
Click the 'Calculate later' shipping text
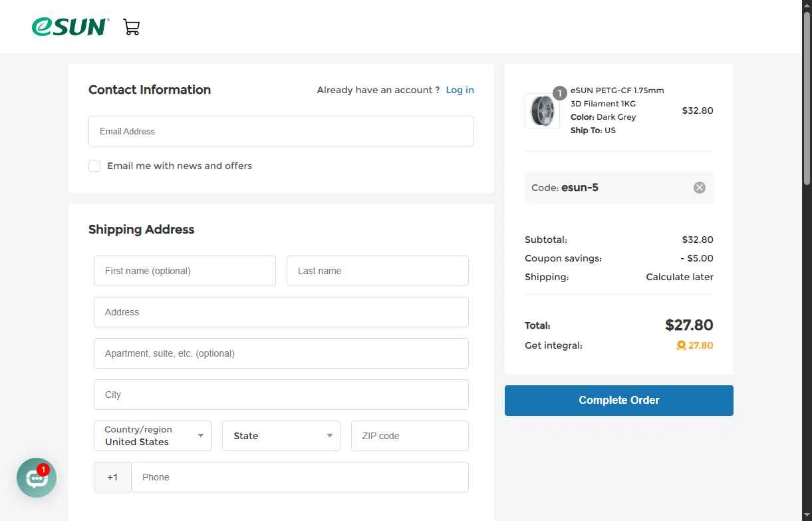point(680,277)
